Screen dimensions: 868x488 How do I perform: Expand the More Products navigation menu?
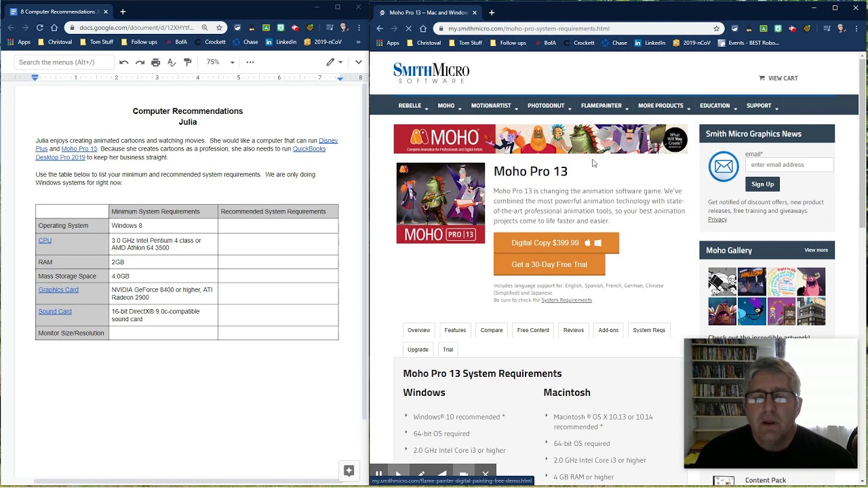(x=664, y=106)
